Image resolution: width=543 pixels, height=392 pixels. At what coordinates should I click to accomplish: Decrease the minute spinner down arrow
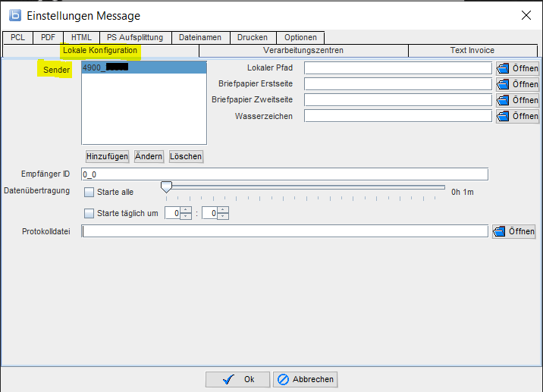pos(223,217)
